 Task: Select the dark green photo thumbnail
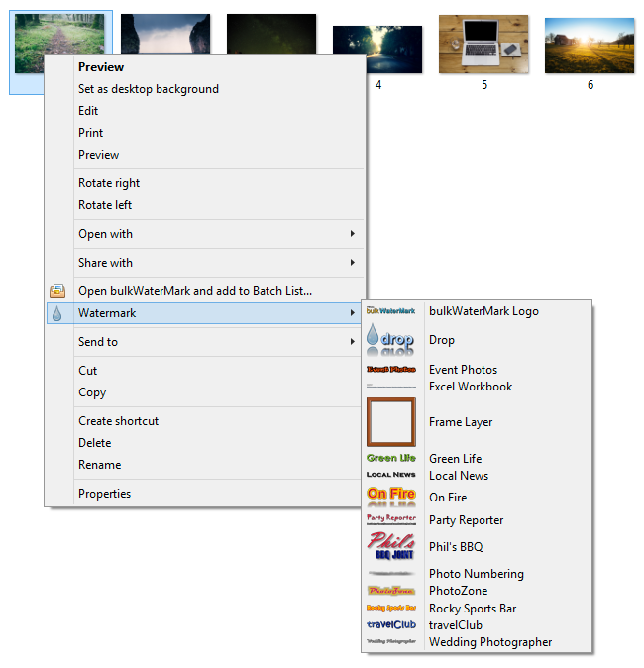pyautogui.click(x=271, y=34)
